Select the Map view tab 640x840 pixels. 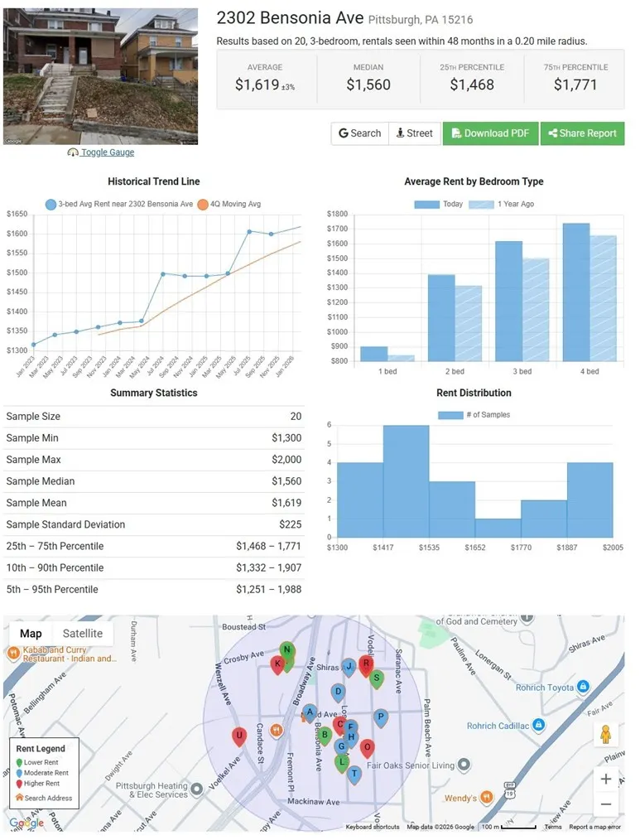[x=31, y=634]
